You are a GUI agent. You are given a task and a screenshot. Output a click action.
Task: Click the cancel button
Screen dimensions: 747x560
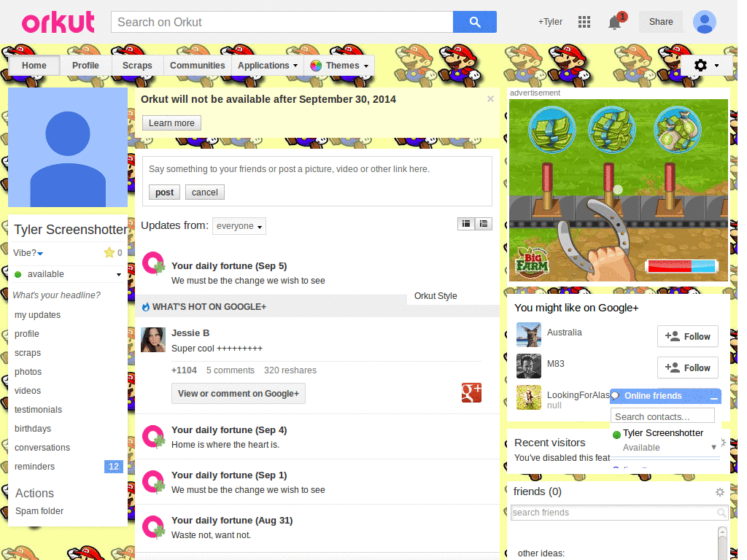[205, 192]
